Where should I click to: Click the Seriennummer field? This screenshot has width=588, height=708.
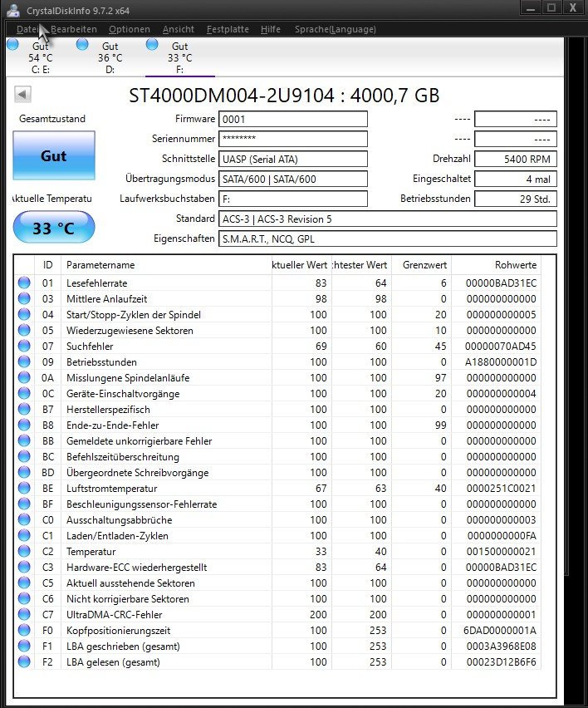coord(293,139)
